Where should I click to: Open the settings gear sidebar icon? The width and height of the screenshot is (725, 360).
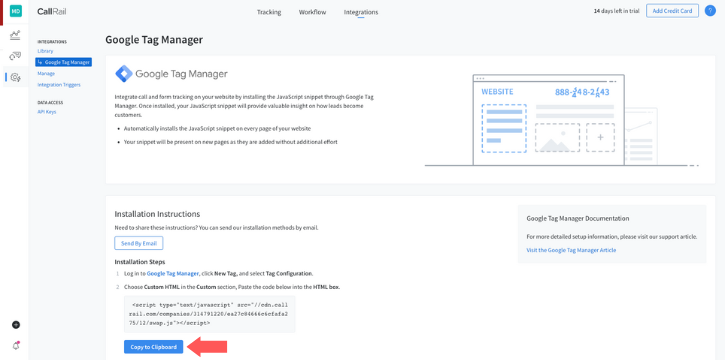point(16,77)
